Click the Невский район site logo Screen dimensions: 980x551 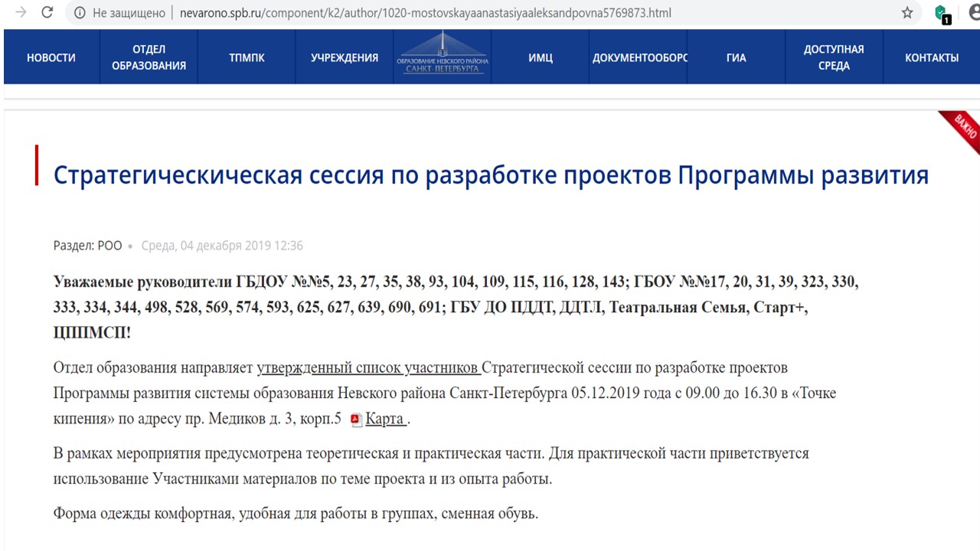click(443, 56)
